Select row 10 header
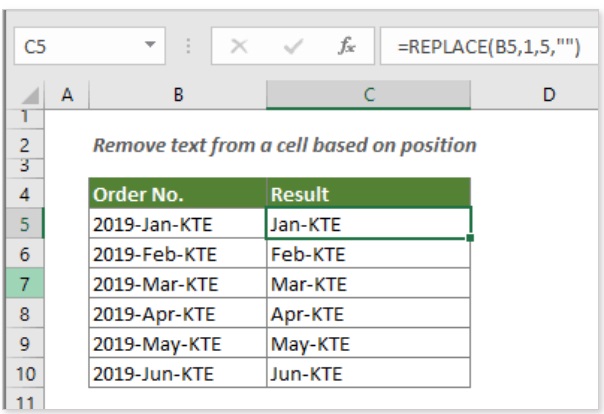Screen dimensions: 604x414 [x=25, y=373]
